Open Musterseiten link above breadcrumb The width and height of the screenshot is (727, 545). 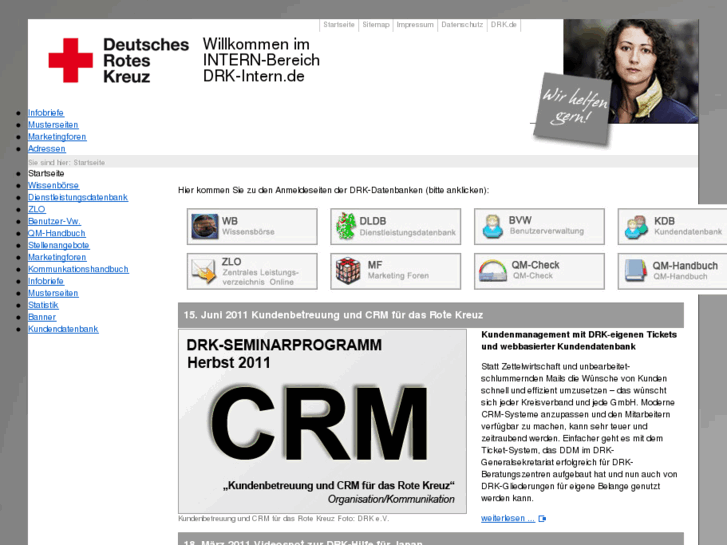[x=53, y=125]
